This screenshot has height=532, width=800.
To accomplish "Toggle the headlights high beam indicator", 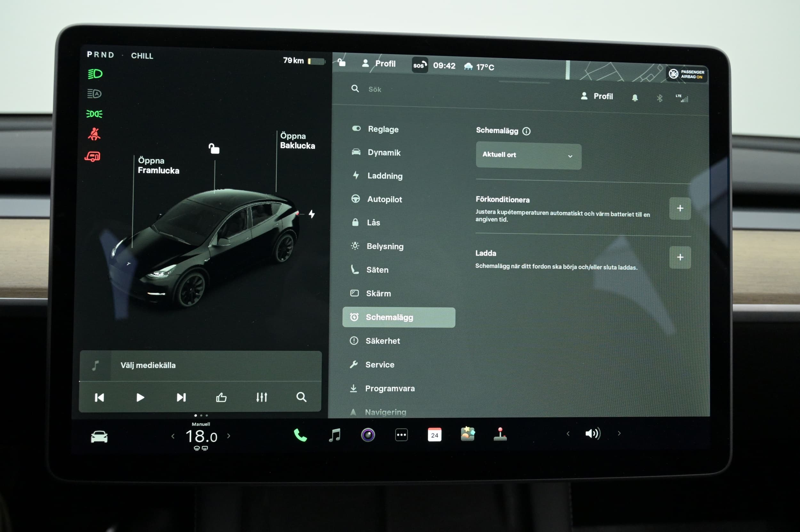I will pyautogui.click(x=95, y=74).
